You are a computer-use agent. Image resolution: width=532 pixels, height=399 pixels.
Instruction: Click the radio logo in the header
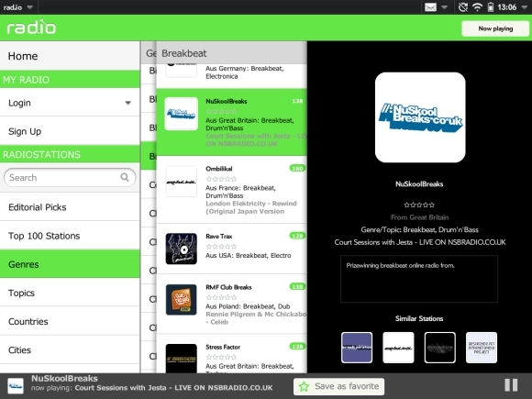tap(31, 28)
